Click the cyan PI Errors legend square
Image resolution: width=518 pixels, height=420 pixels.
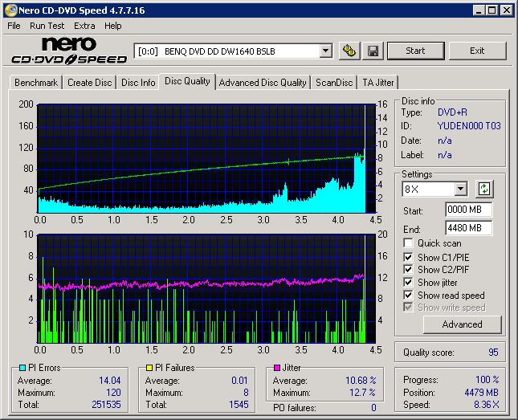22,368
